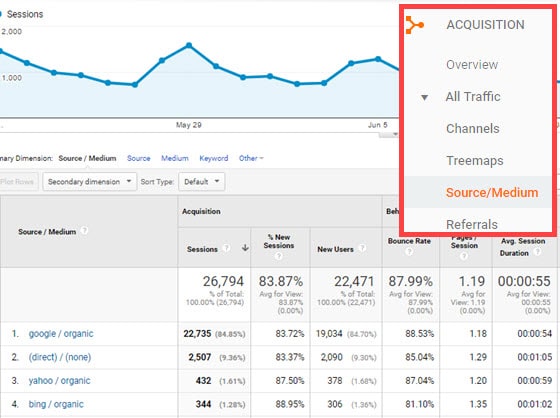Collapse the All Traffic triangle expander
The image size is (560, 418).
coord(424,97)
